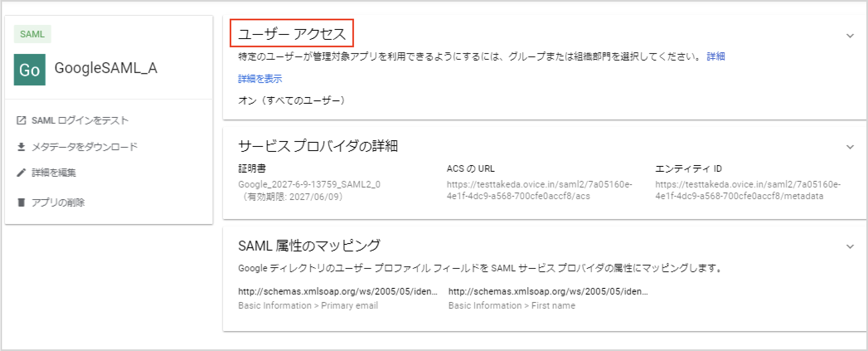
Task: Click the Google ディレクトリ mapping description text
Action: tap(480, 268)
